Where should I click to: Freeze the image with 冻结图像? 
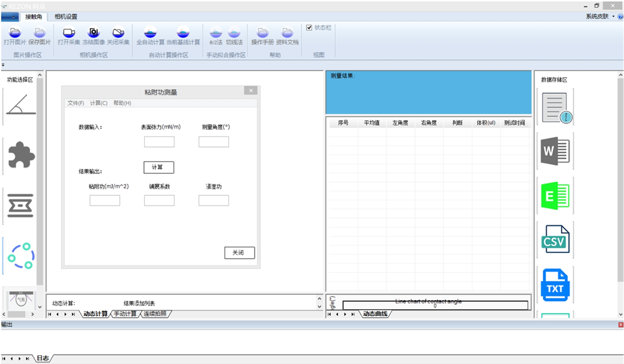click(94, 36)
